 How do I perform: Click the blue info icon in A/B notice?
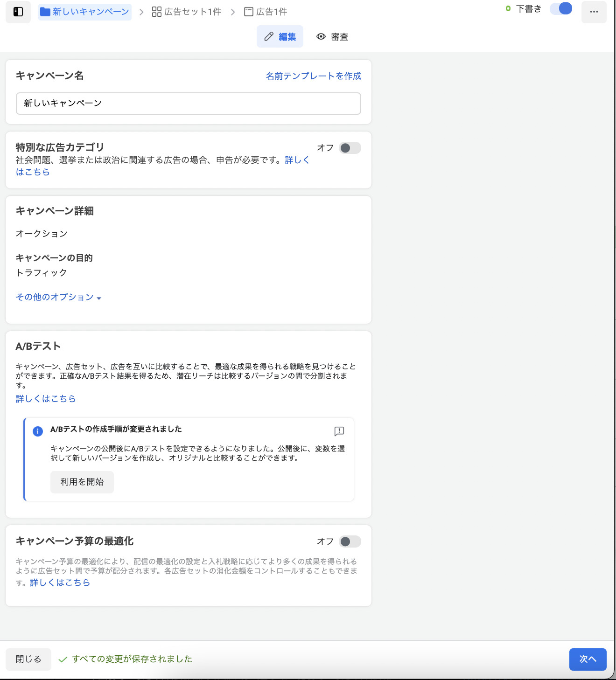38,431
